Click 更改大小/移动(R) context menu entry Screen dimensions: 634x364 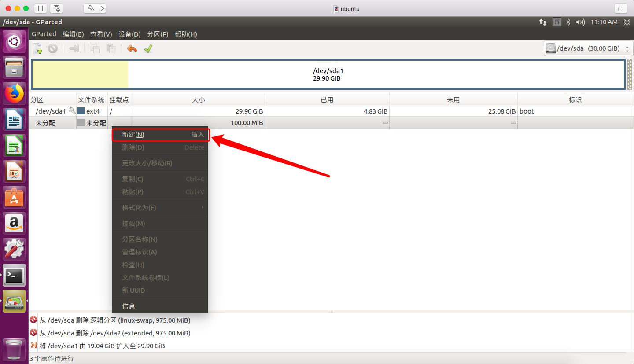coord(159,163)
